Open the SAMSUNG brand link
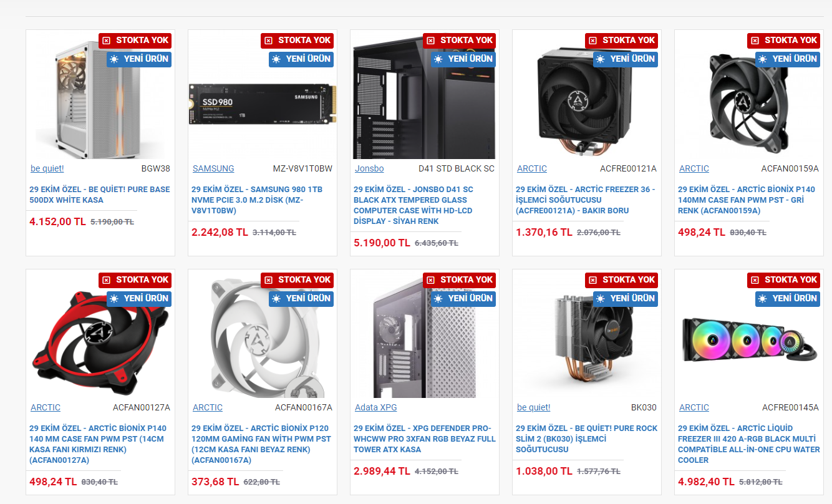 click(x=213, y=168)
